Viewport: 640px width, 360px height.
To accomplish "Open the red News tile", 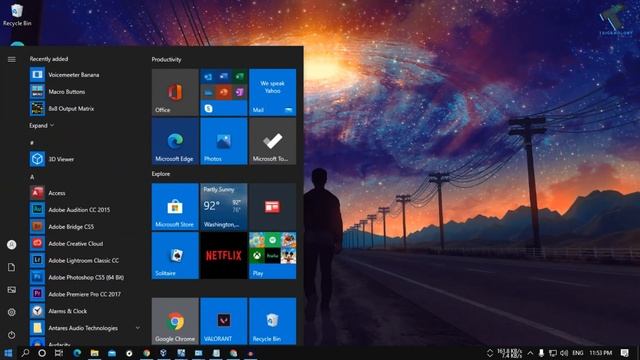I will pyautogui.click(x=273, y=207).
